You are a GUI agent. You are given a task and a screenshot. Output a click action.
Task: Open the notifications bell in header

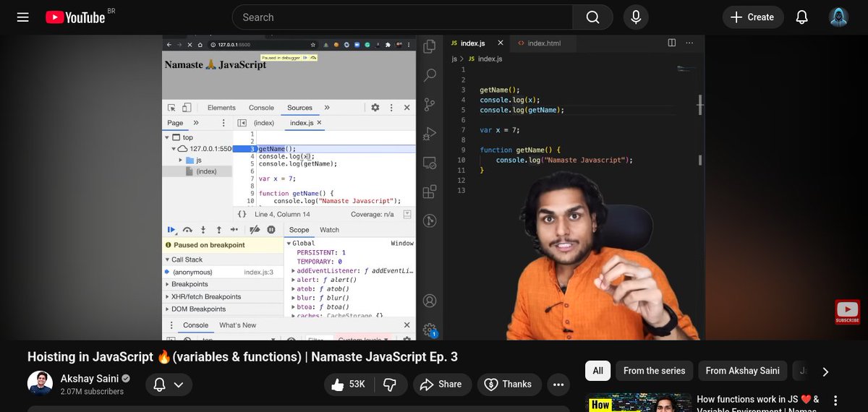coord(801,17)
